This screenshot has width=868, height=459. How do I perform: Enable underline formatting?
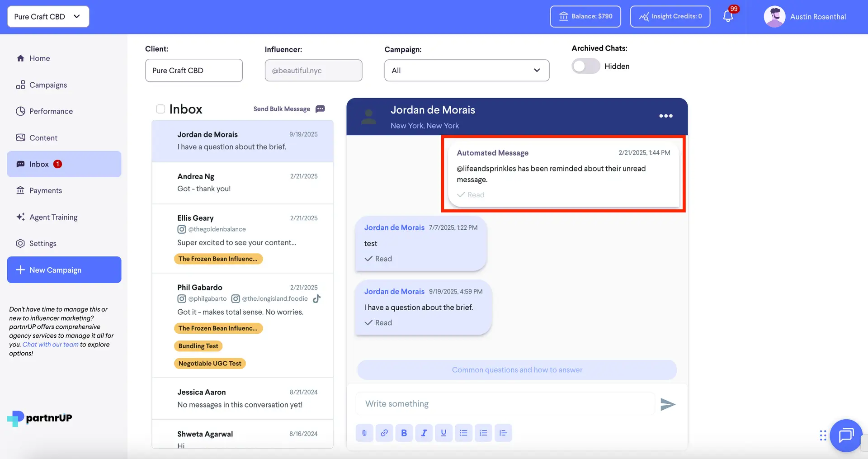pyautogui.click(x=443, y=433)
